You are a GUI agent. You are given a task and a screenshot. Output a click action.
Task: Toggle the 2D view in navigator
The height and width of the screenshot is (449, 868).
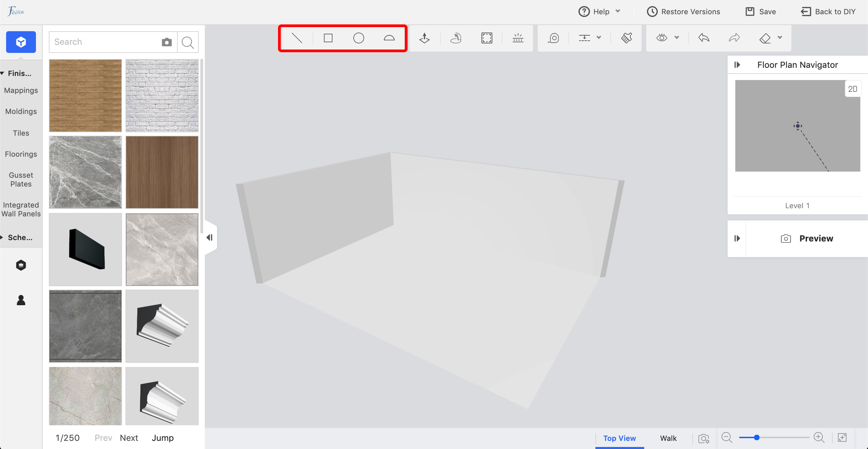pyautogui.click(x=852, y=89)
